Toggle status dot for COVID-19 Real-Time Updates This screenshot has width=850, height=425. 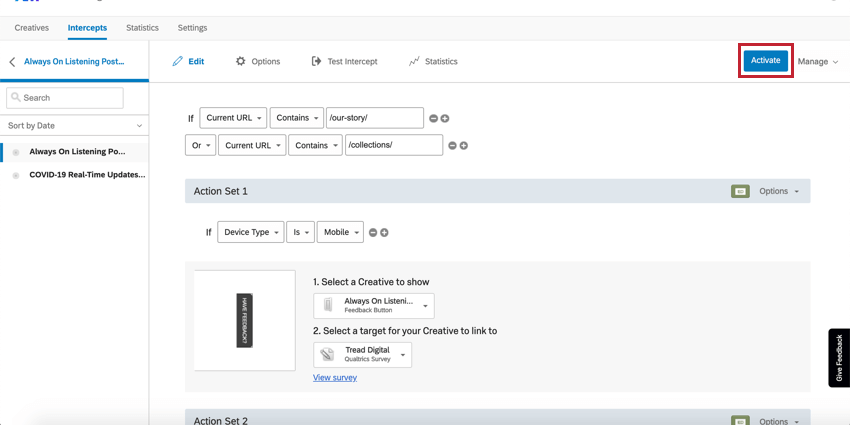[16, 175]
